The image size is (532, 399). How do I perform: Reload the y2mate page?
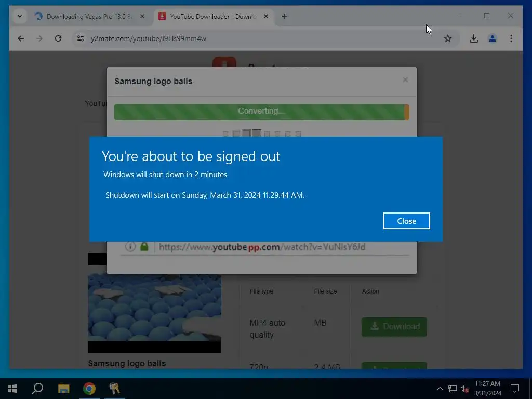(x=58, y=38)
